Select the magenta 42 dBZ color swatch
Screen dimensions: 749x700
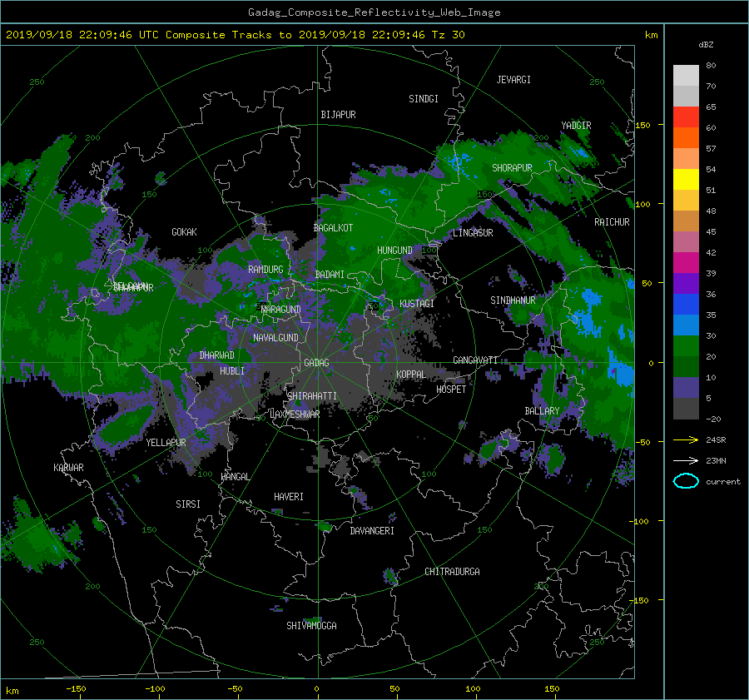pos(686,262)
